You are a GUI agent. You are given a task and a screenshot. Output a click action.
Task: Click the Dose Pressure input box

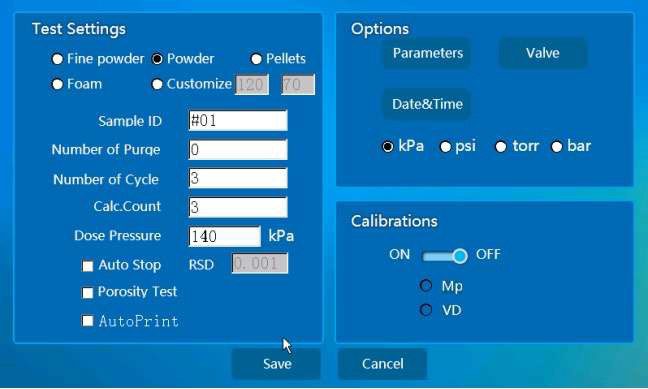click(x=225, y=236)
